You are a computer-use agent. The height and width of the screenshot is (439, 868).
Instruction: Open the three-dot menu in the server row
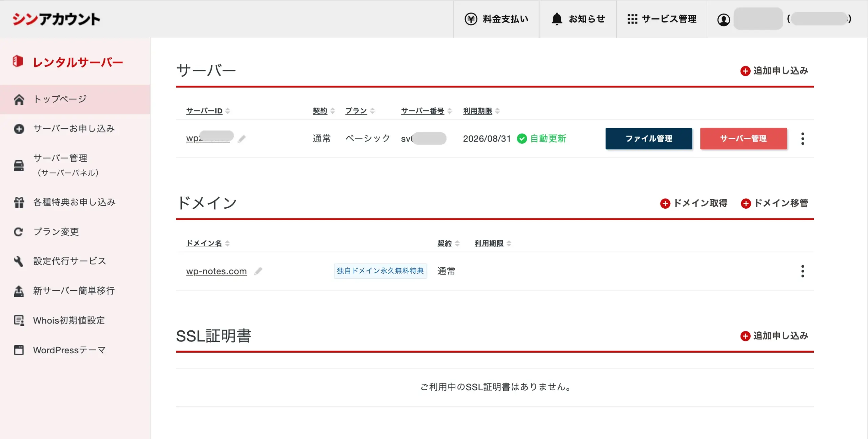[802, 139]
